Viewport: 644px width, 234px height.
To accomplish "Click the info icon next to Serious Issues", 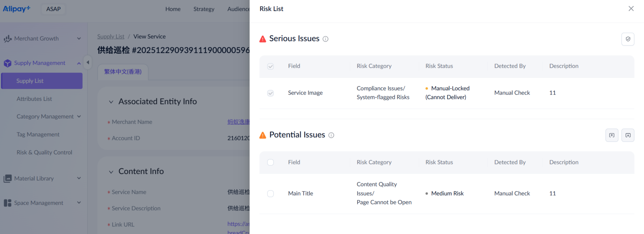I will [x=325, y=39].
